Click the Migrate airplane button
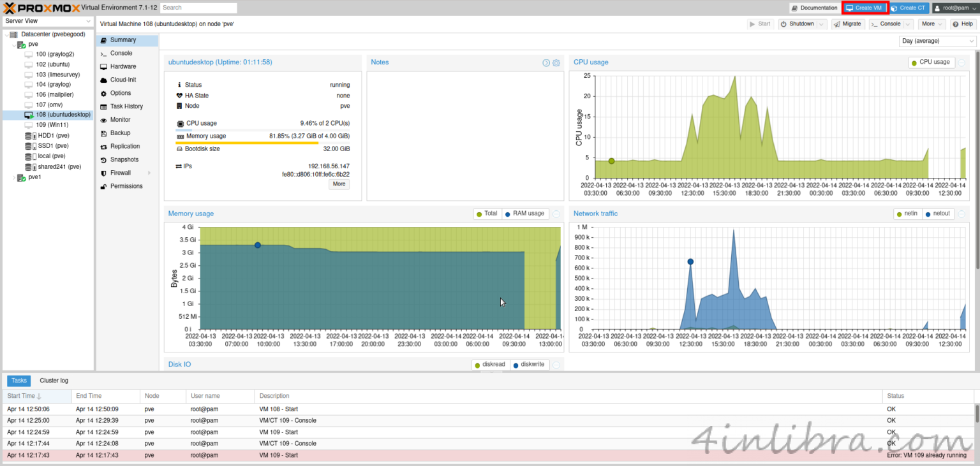980x466 pixels. tap(848, 24)
